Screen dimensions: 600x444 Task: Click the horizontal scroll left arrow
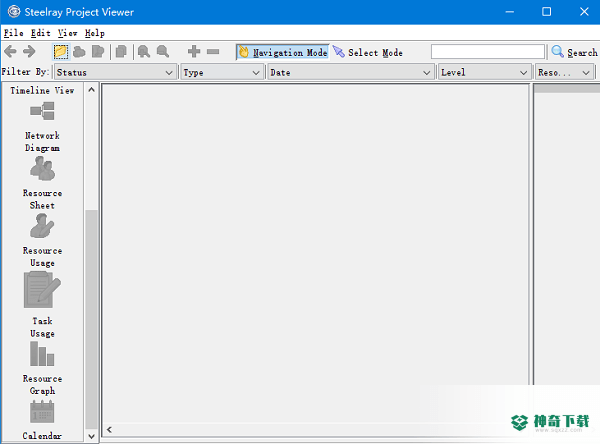point(109,429)
